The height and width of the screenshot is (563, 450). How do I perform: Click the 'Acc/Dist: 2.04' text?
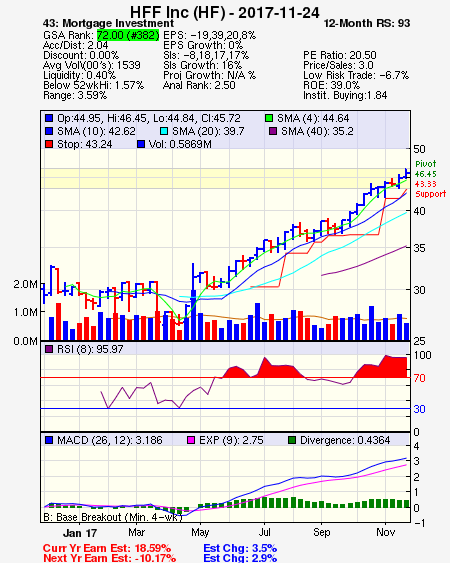[x=75, y=45]
